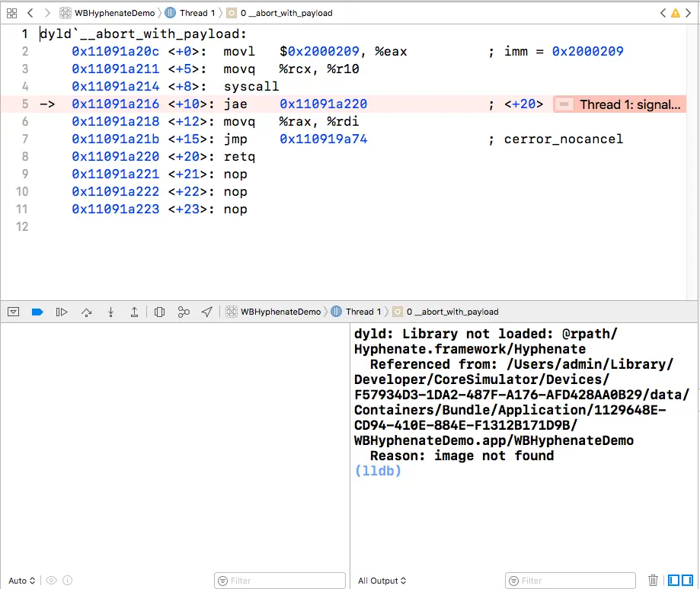Open the All Output dropdown
The width and height of the screenshot is (700, 589).
point(382,581)
